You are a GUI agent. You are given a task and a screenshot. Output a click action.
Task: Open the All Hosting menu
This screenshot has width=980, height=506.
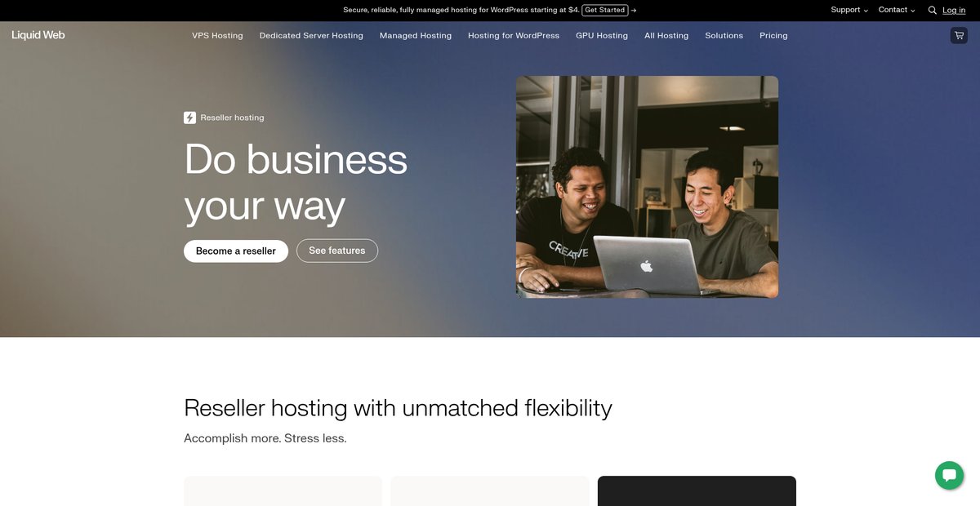(666, 36)
